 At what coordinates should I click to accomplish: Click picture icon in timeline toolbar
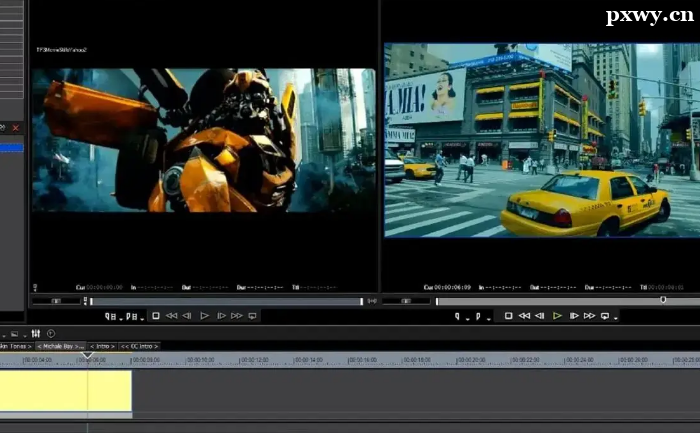click(15, 334)
